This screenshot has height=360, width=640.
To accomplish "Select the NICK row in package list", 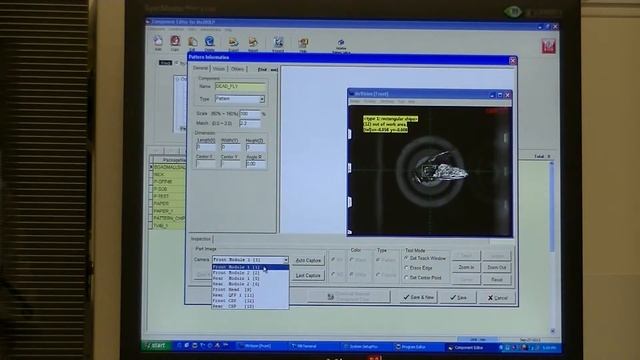I will (x=169, y=174).
